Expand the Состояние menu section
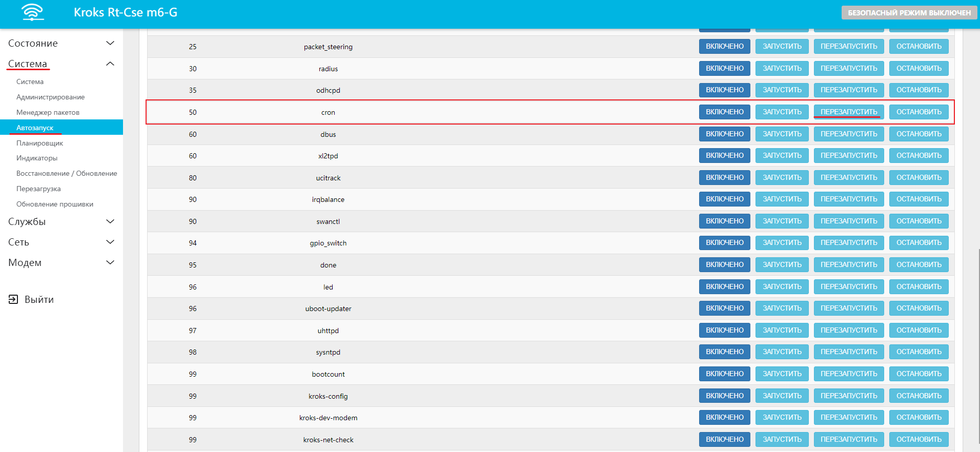Image resolution: width=980 pixels, height=452 pixels. coord(110,43)
